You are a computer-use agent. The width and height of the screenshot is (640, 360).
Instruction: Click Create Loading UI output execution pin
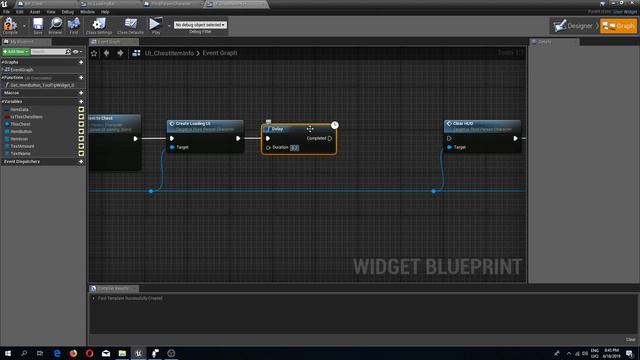pos(238,138)
